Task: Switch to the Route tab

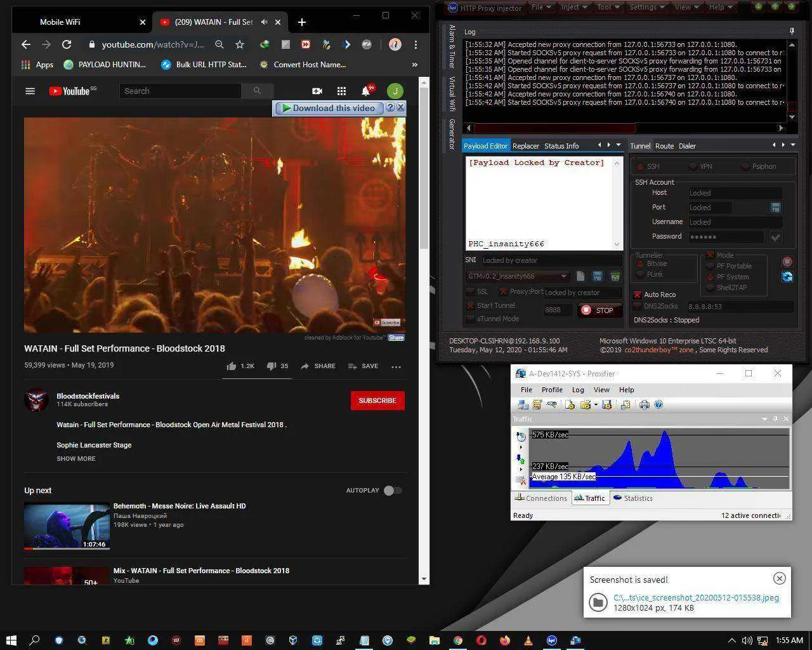Action: point(664,145)
